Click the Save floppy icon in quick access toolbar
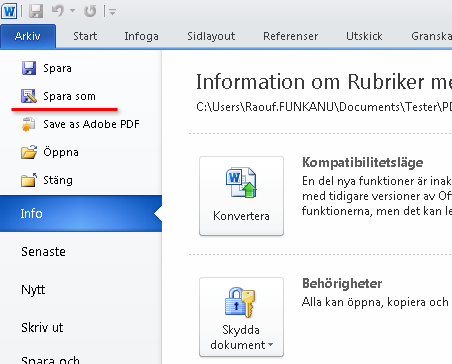 click(36, 11)
